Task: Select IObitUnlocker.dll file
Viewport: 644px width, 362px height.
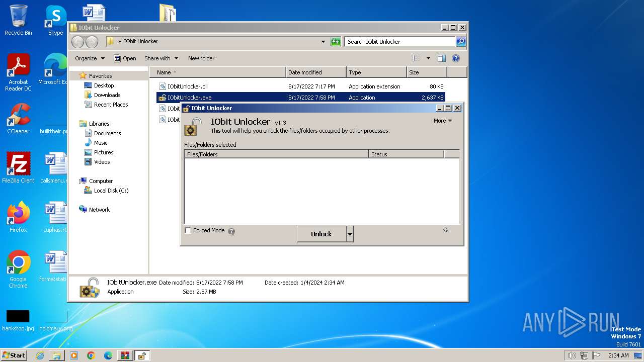Action: (187, 86)
